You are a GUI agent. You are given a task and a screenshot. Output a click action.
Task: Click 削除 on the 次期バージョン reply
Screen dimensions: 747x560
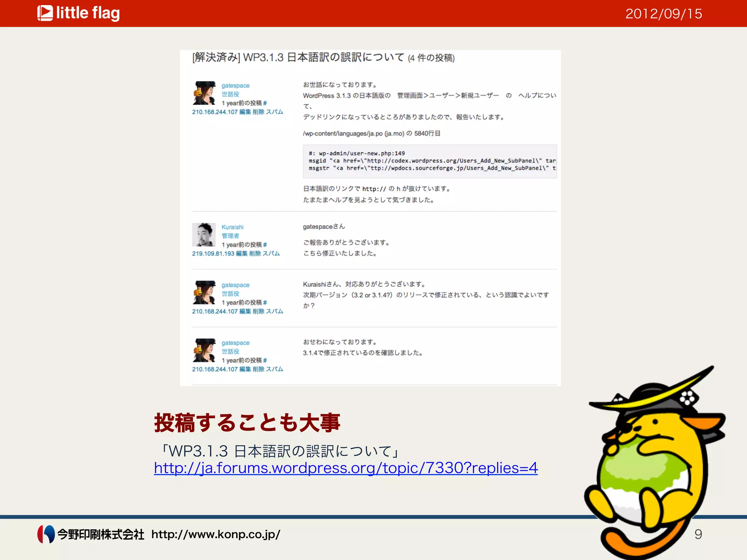click(258, 311)
